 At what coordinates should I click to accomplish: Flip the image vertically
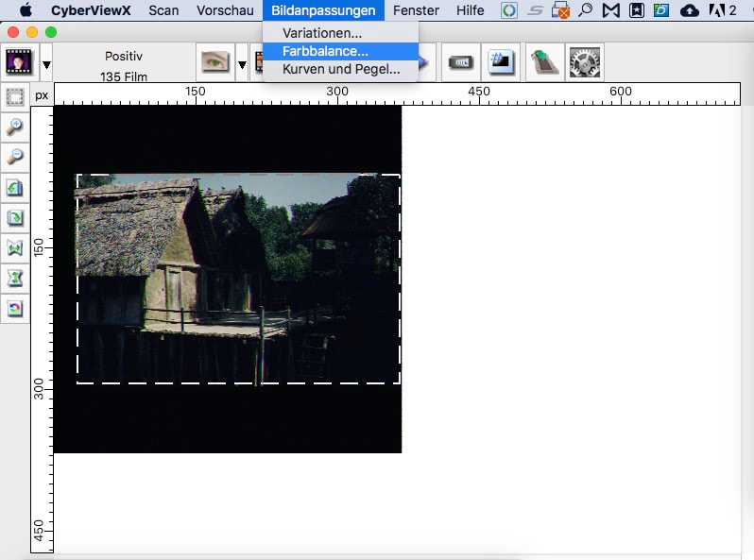click(x=15, y=279)
